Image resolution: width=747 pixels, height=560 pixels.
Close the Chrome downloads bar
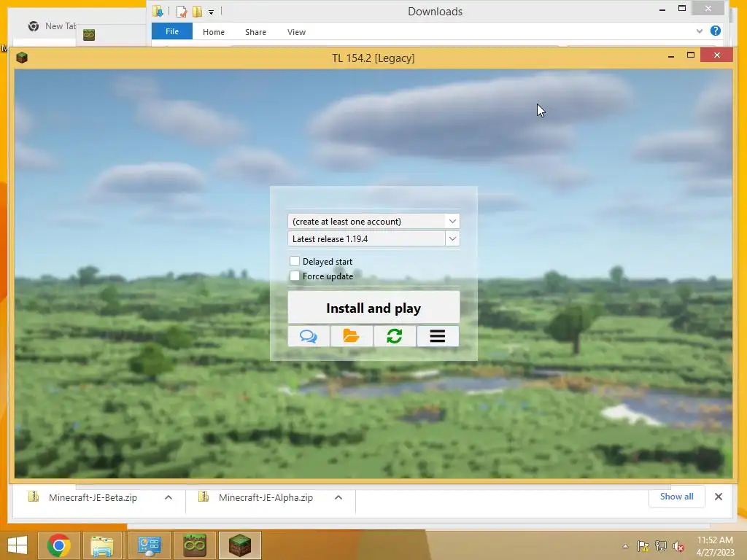pos(719,497)
